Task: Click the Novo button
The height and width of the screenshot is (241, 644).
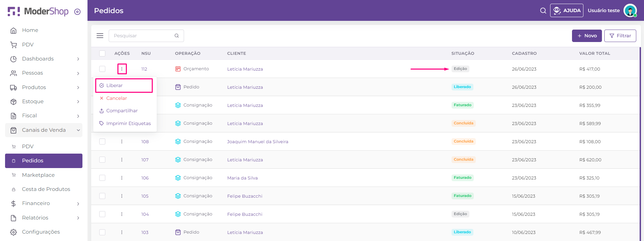Action: 587,36
